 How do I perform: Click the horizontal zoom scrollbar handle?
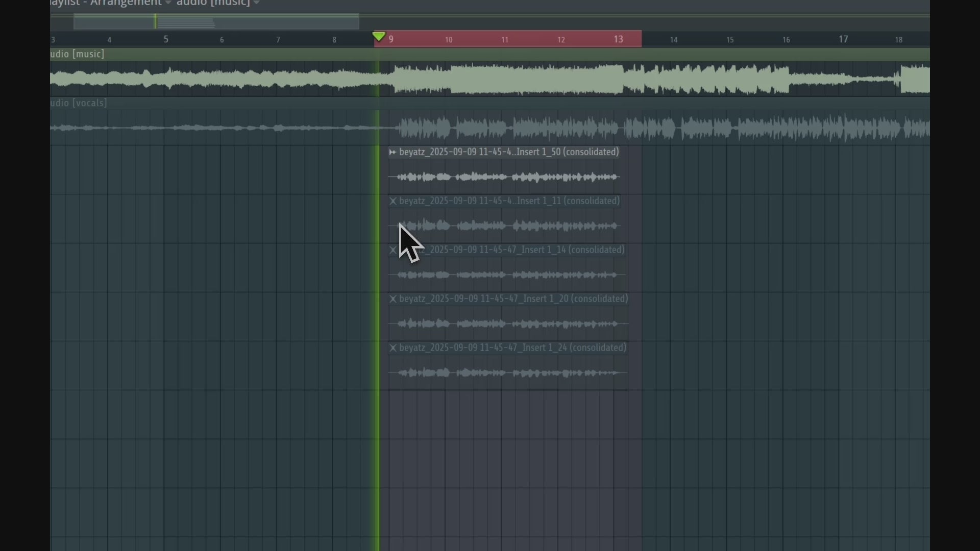(x=216, y=22)
